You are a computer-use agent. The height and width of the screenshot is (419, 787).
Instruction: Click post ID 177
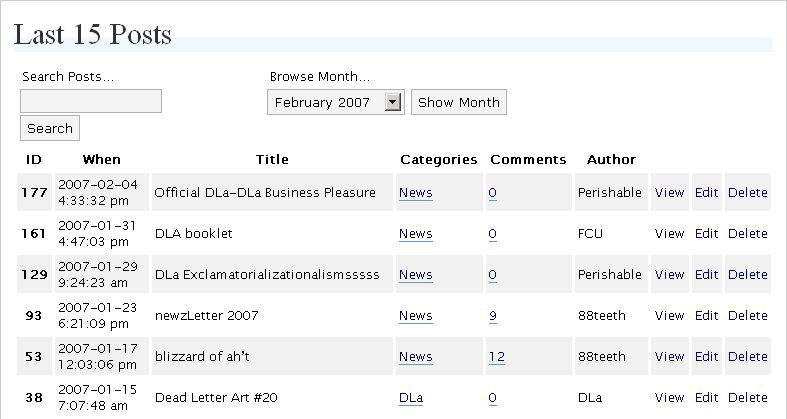(x=34, y=193)
